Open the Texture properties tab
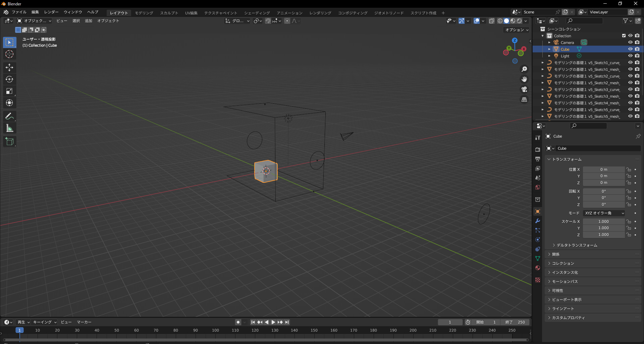 538,280
